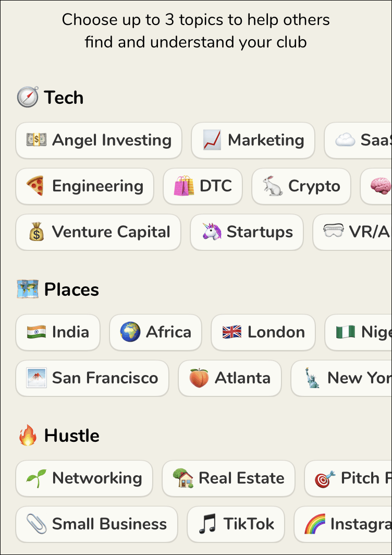Screen dimensions: 392x555
Task: Choose the Marketing topic with chart icon
Action: 253,140
